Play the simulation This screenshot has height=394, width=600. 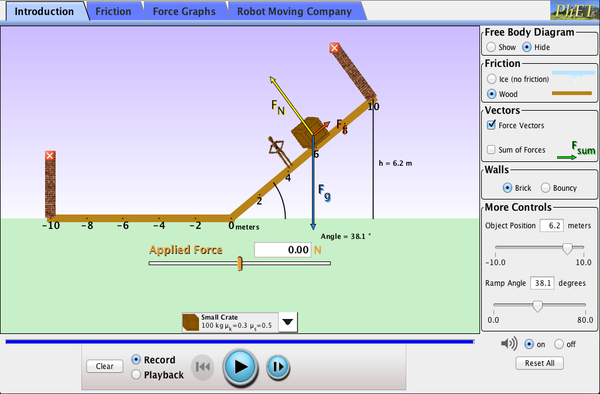tap(240, 366)
